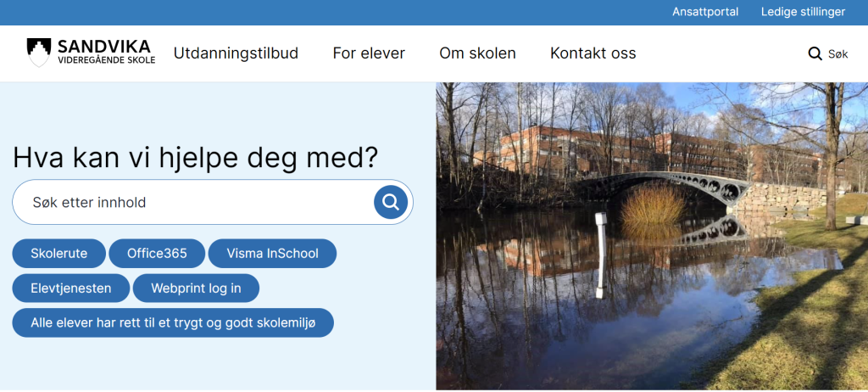Open the Office365 shortcut
Image resolution: width=868 pixels, height=392 pixels.
pyautogui.click(x=157, y=253)
